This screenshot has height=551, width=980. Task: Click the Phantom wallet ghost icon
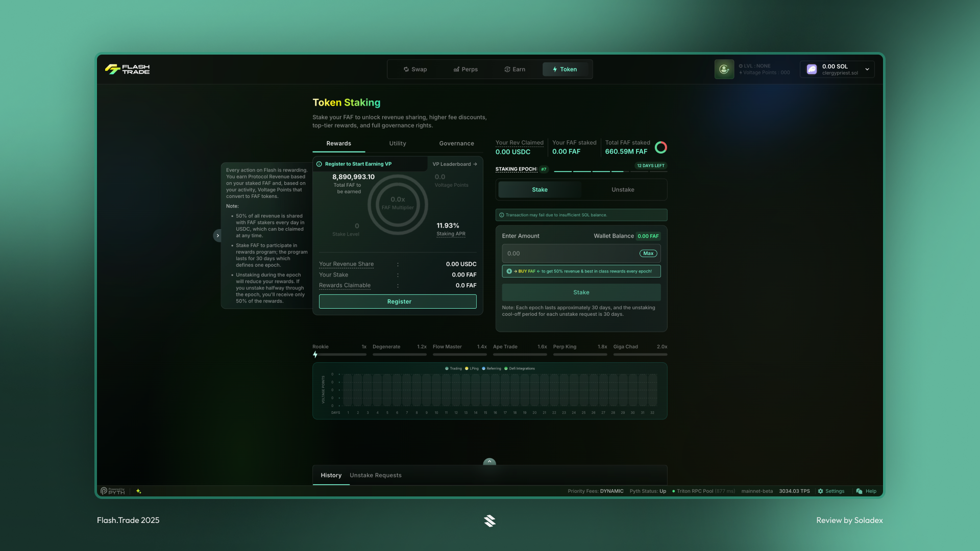(811, 69)
